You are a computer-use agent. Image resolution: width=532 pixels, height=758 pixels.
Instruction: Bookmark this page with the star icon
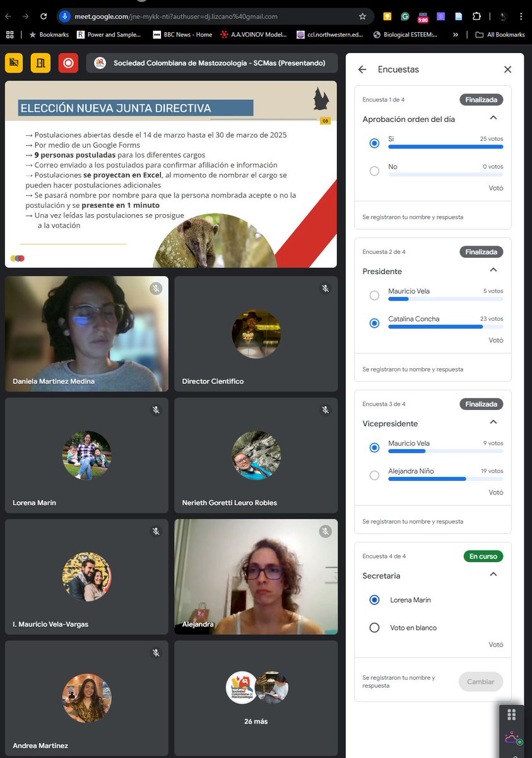362,16
